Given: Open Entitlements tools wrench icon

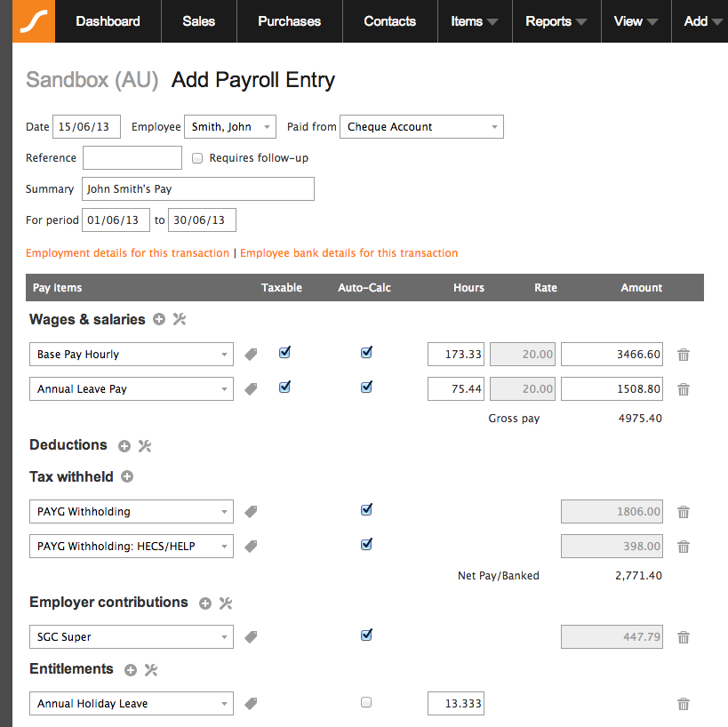Looking at the screenshot, I should pyautogui.click(x=151, y=670).
